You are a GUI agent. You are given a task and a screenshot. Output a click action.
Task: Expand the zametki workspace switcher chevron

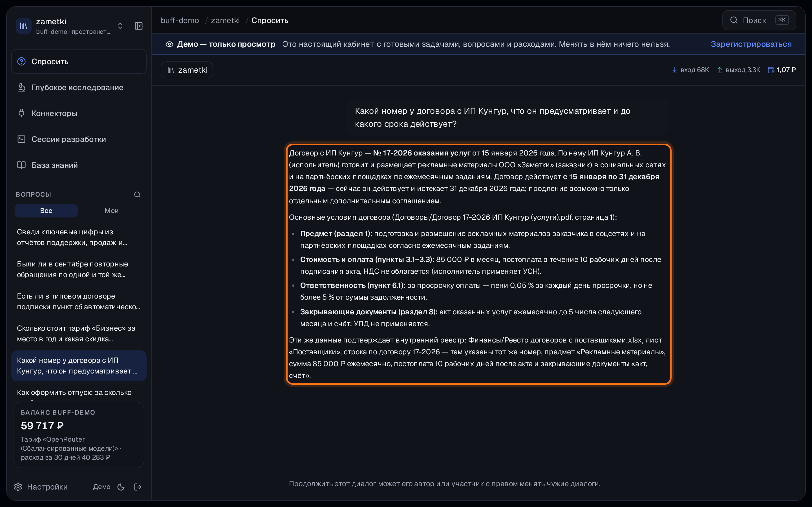[120, 26]
